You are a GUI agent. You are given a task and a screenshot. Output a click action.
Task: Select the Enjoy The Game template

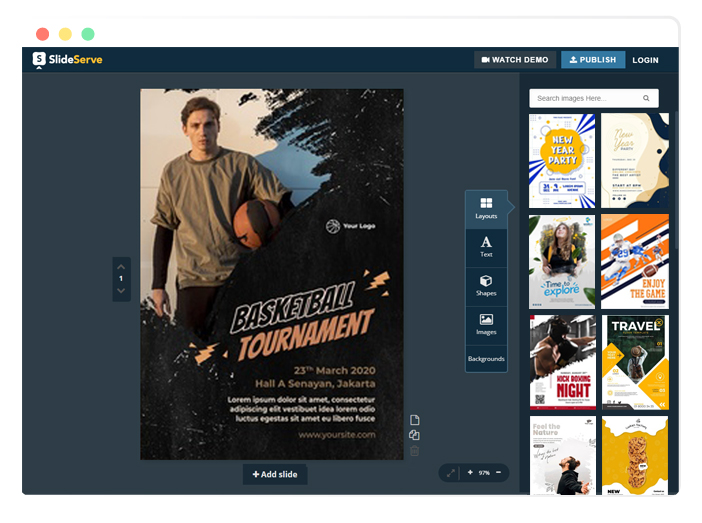tap(635, 262)
